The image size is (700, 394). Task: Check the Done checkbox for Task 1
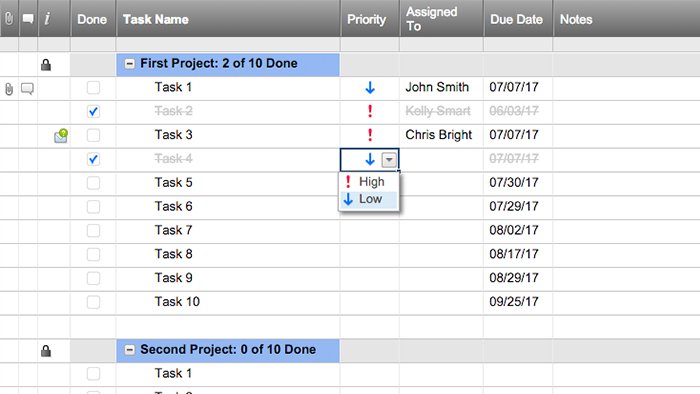(x=93, y=87)
